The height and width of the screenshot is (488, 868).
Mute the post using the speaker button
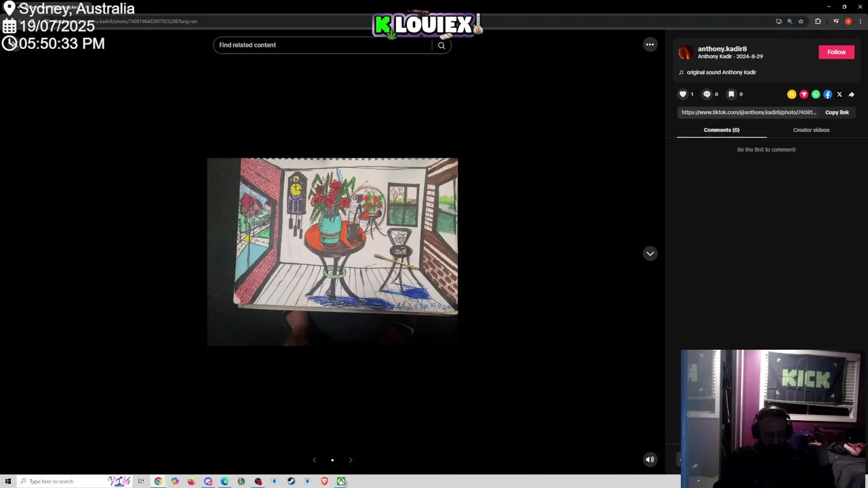pyautogui.click(x=650, y=460)
